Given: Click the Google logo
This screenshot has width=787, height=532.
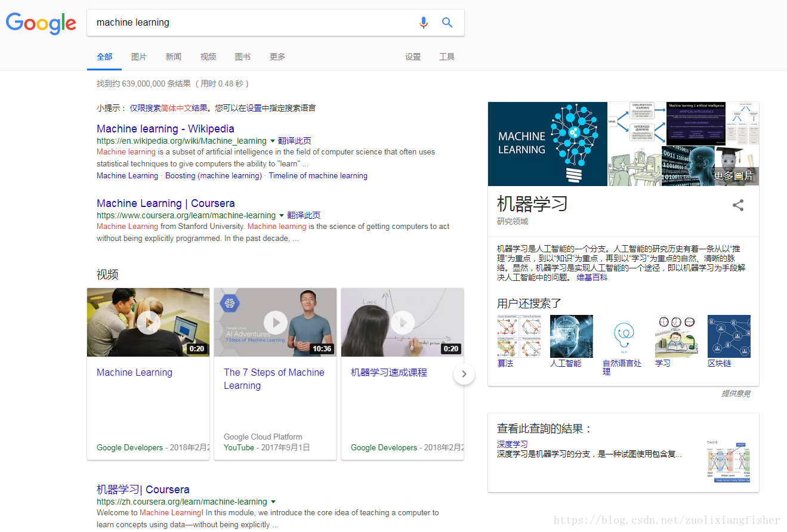Looking at the screenshot, I should (41, 23).
